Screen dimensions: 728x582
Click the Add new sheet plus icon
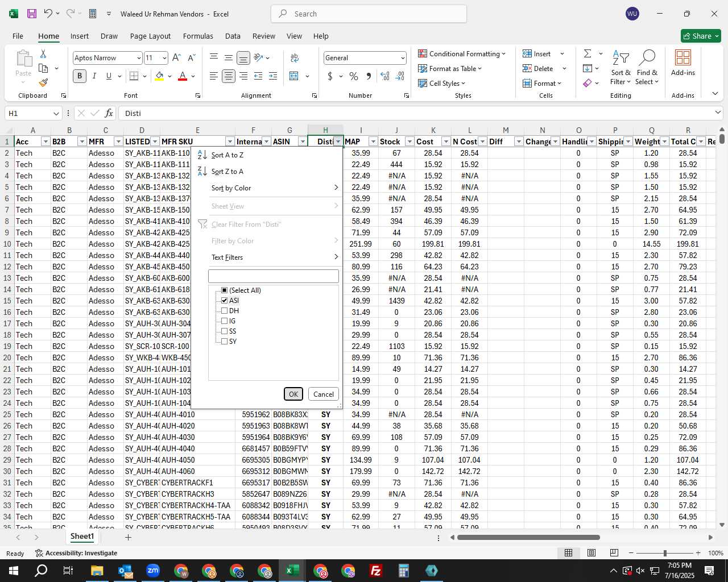pyautogui.click(x=128, y=537)
